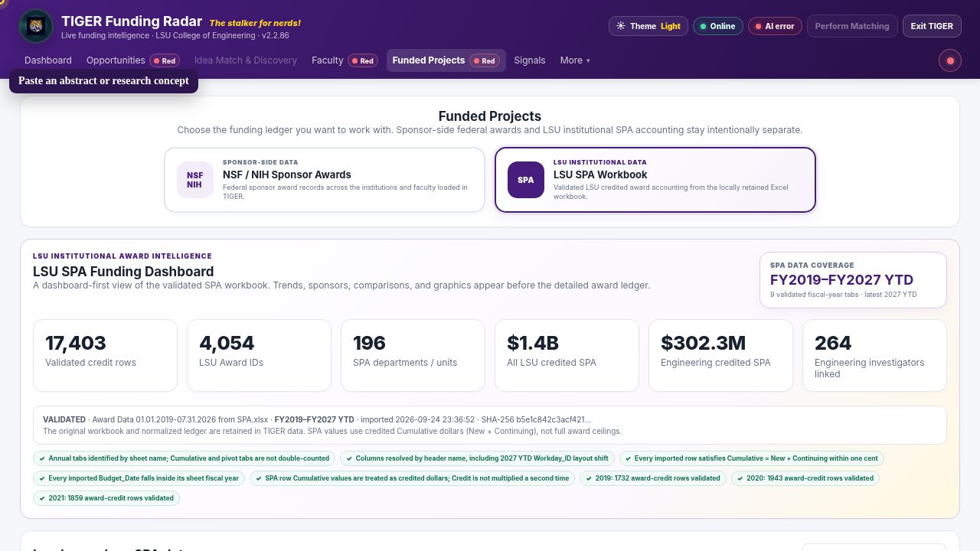980x551 pixels.
Task: Click the Online status pill
Action: (x=717, y=26)
